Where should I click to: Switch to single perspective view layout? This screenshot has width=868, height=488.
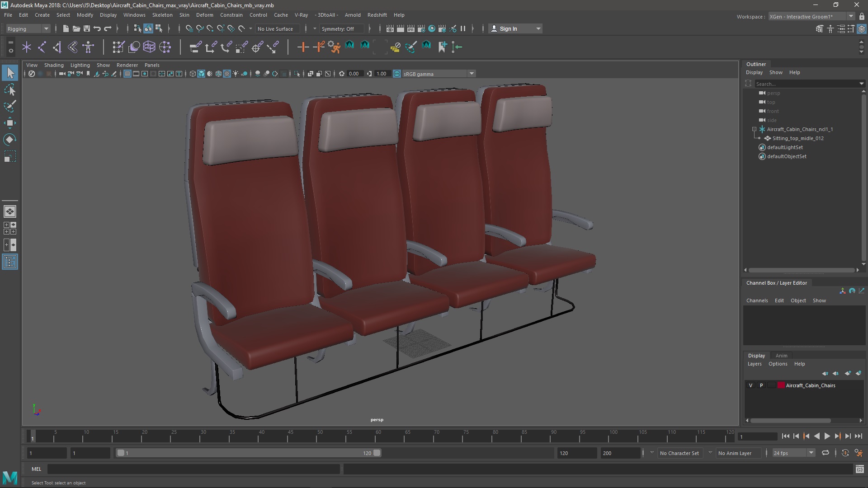(x=10, y=211)
